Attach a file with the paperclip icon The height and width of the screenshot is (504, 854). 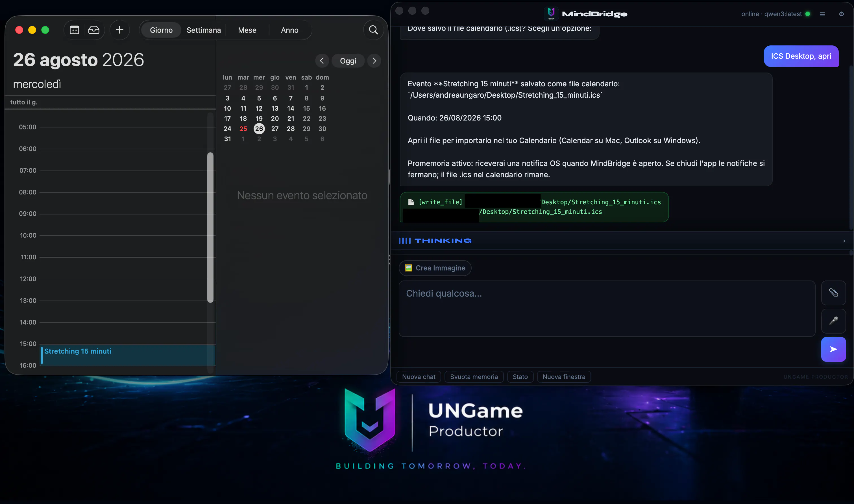[833, 293]
